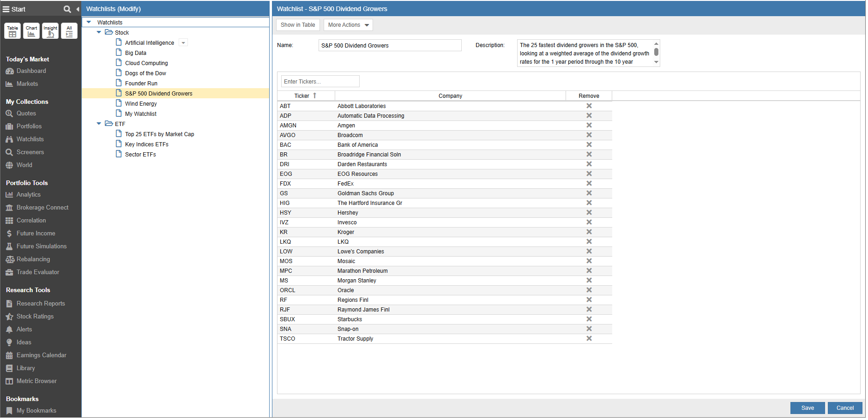This screenshot has width=868, height=420.
Task: Open Earnings Calendar in Research Tools
Action: tap(42, 355)
